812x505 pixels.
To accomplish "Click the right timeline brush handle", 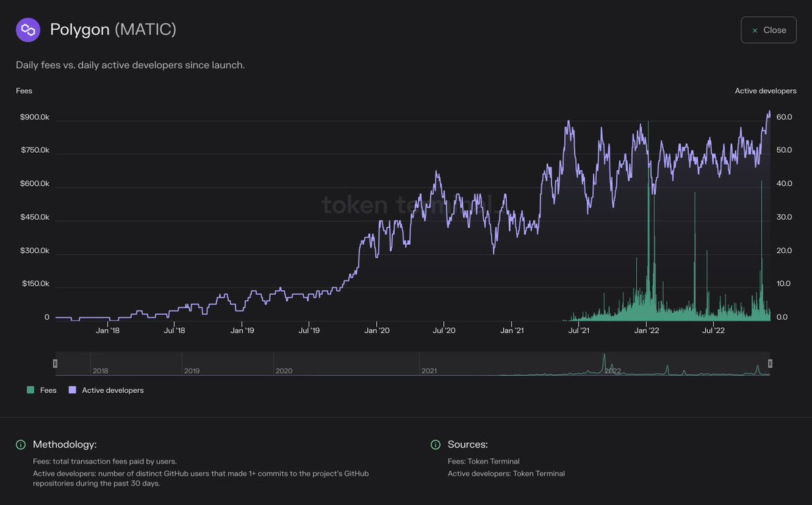I will click(x=769, y=363).
